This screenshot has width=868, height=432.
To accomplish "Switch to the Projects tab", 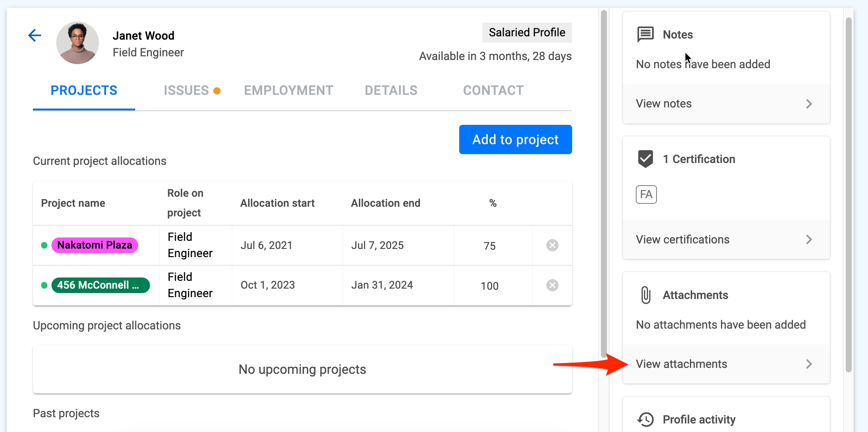I will (84, 91).
